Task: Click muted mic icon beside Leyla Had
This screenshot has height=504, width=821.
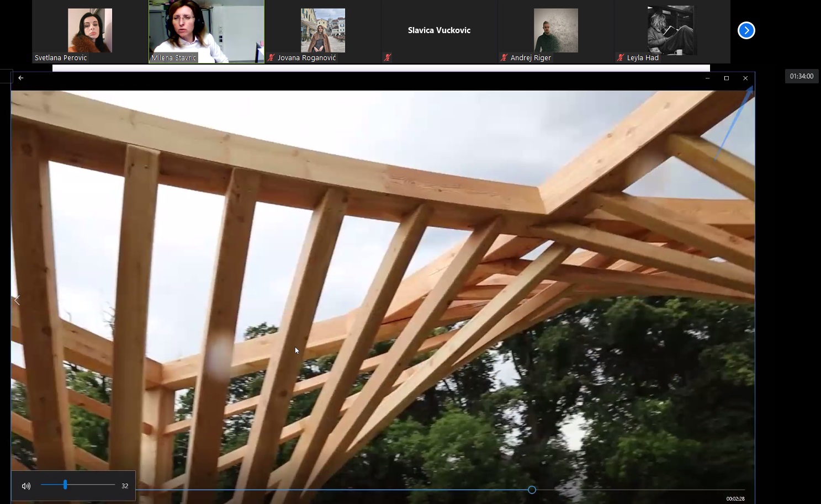Action: point(621,57)
